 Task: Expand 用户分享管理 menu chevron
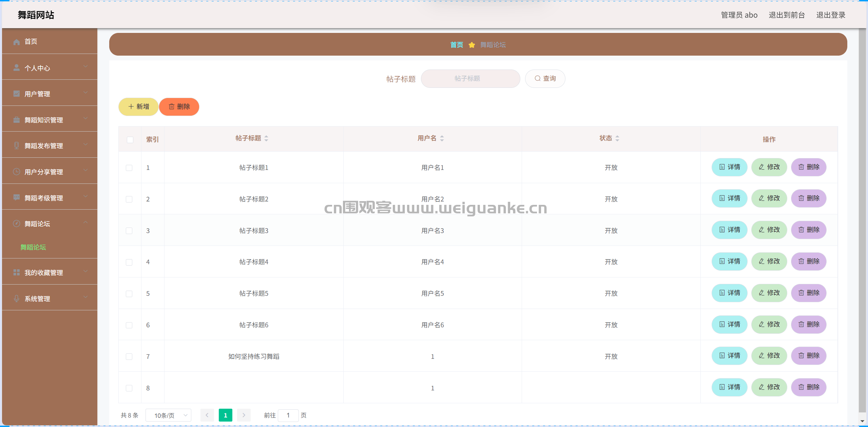(x=85, y=171)
